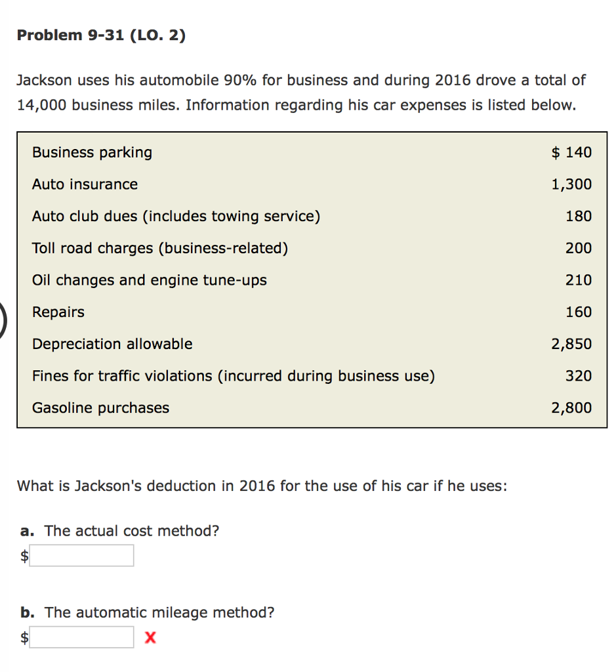The height and width of the screenshot is (672, 616).
Task: Click the Auto insurance amount 1,300
Action: pos(571,184)
